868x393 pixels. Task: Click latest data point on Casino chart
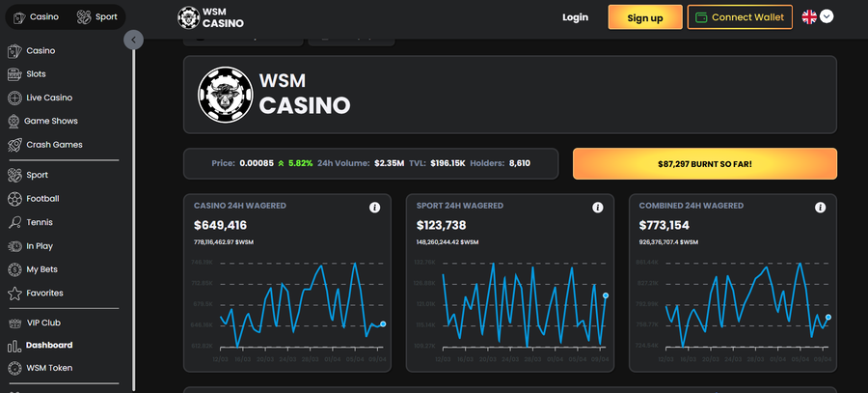[383, 323]
